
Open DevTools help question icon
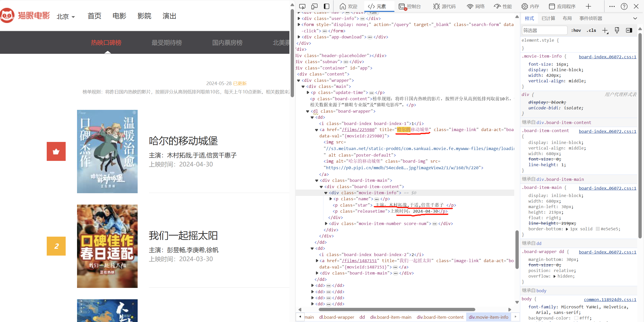[x=624, y=6]
